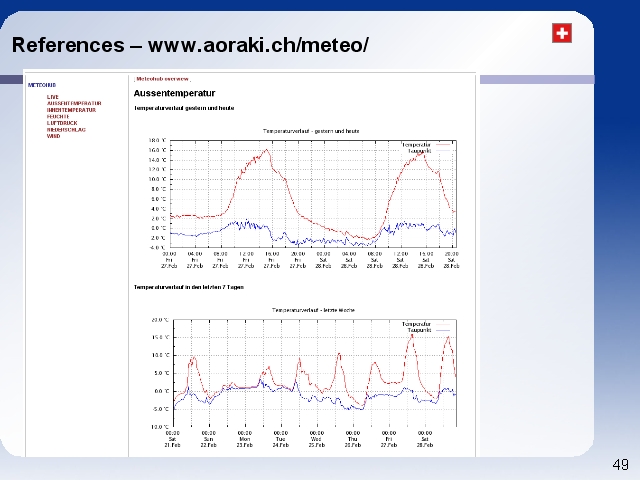Click the 'Mon 23 Feb' axis label in weekly chart
This screenshot has height=480, width=640.
point(244,439)
